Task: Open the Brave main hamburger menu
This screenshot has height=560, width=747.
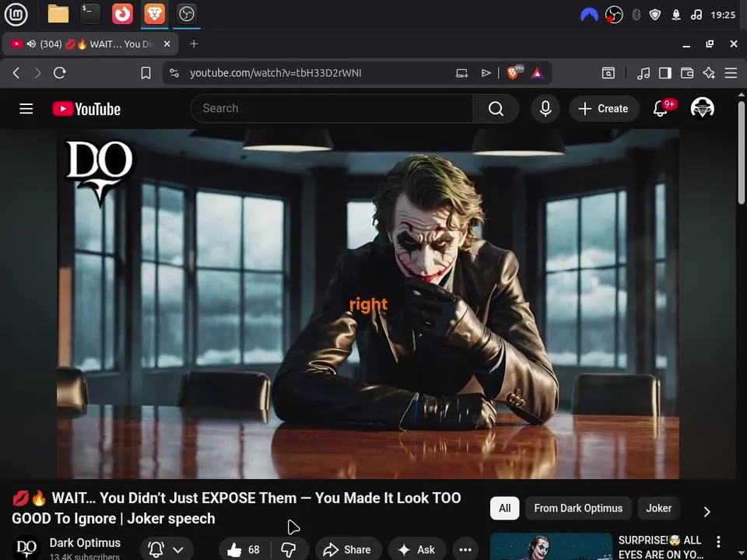Action: [731, 73]
